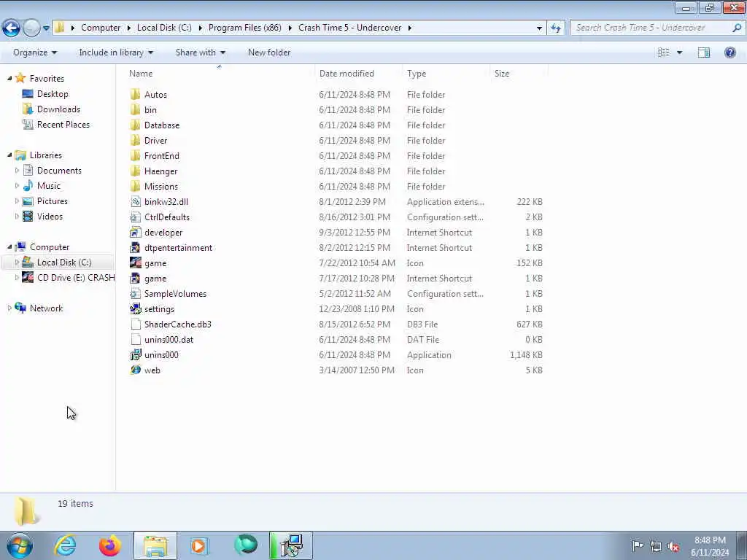The width and height of the screenshot is (747, 560).
Task: Click the Search Crash Time 5 field
Action: pyautogui.click(x=657, y=28)
